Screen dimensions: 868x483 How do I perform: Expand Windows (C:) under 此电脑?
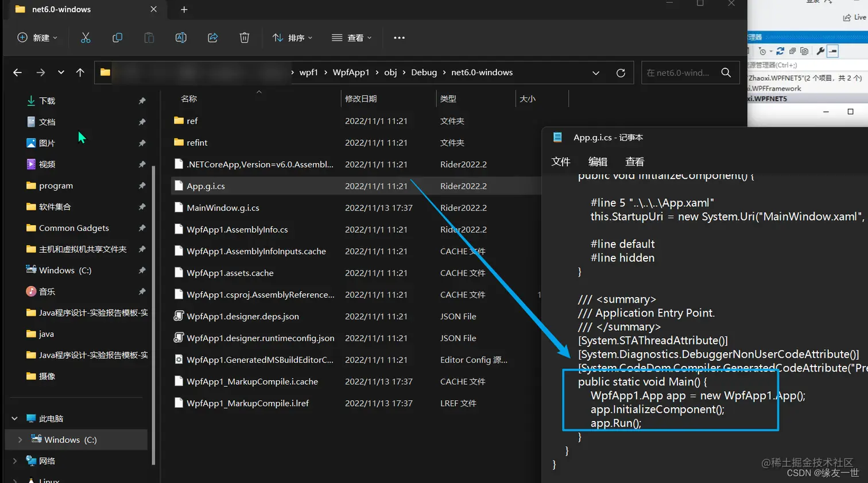pyautogui.click(x=20, y=440)
